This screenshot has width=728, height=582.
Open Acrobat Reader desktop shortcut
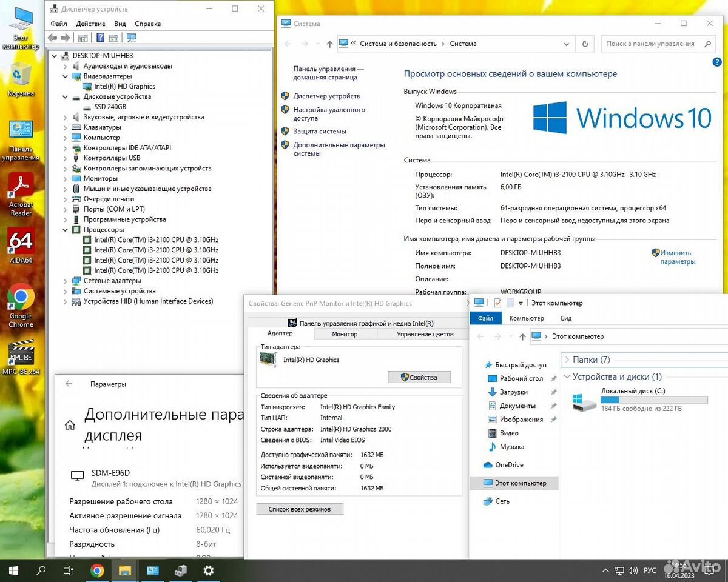21,194
